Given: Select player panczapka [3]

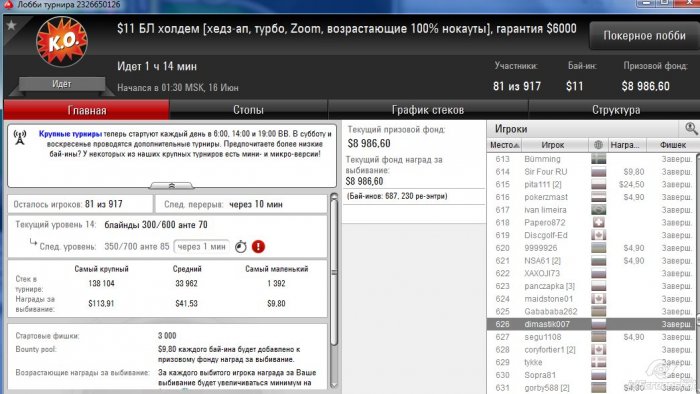Looking at the screenshot, I should pos(550,286).
